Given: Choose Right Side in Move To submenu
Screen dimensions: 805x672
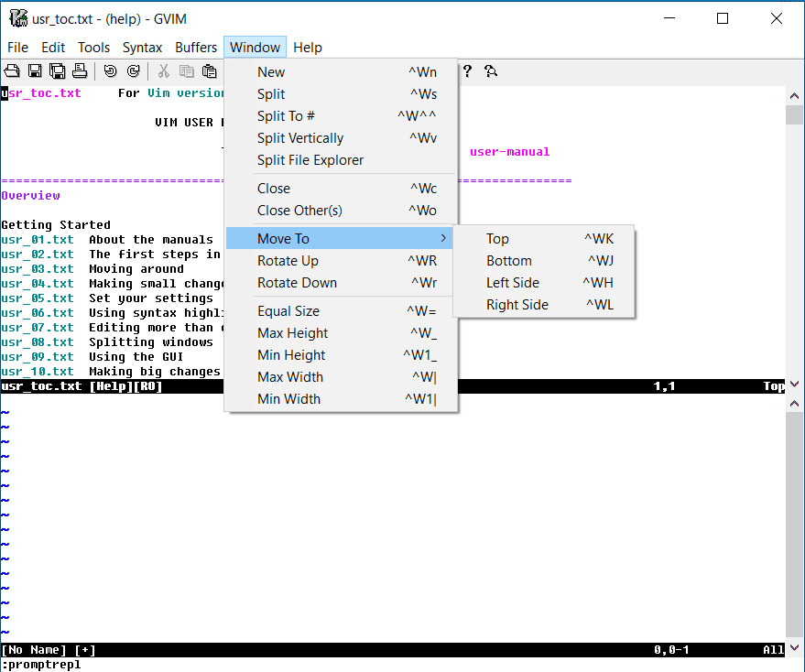Looking at the screenshot, I should click(x=544, y=305).
